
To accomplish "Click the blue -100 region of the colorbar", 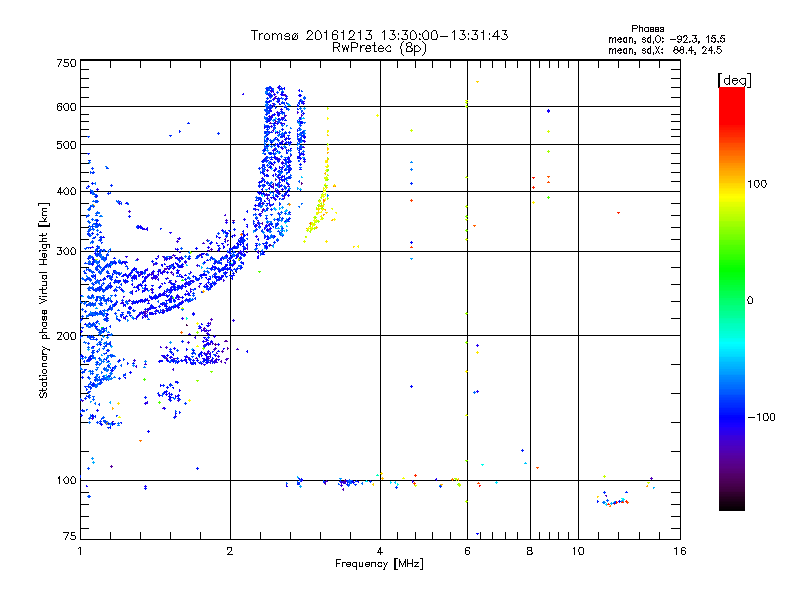I will click(732, 416).
